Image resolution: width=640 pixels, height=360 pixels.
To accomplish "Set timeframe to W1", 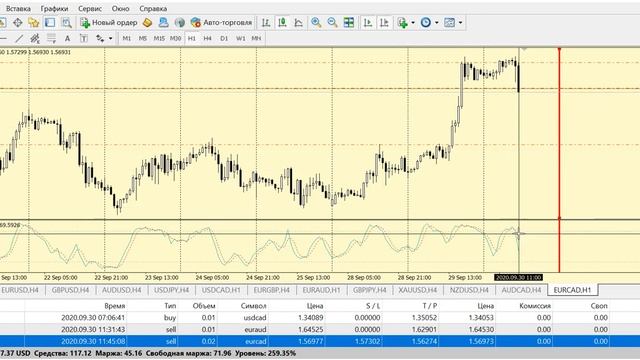I will pyautogui.click(x=240, y=38).
